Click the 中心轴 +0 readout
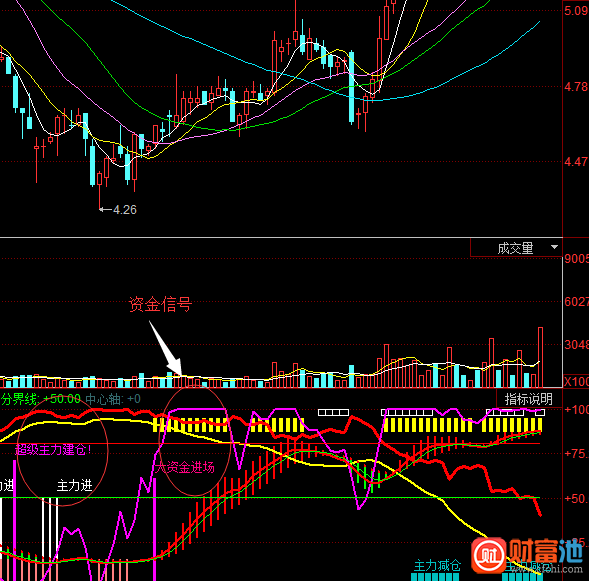 113,399
